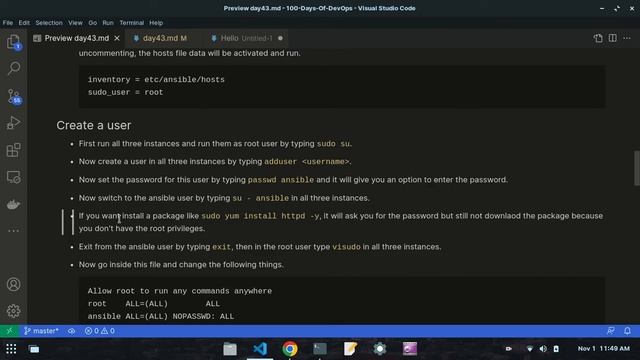Click the Show Source icon in editor toolbar

[x=598, y=38]
